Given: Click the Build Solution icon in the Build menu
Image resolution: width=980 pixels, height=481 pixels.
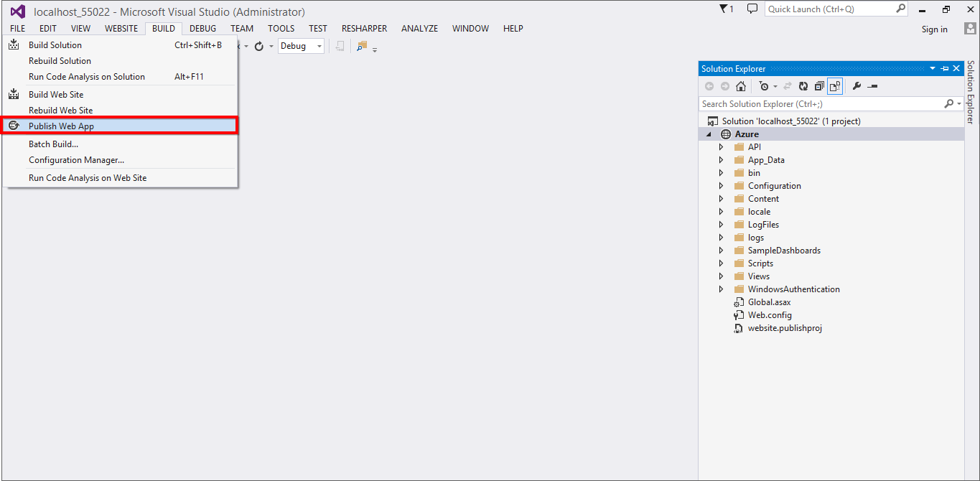Looking at the screenshot, I should pos(14,45).
